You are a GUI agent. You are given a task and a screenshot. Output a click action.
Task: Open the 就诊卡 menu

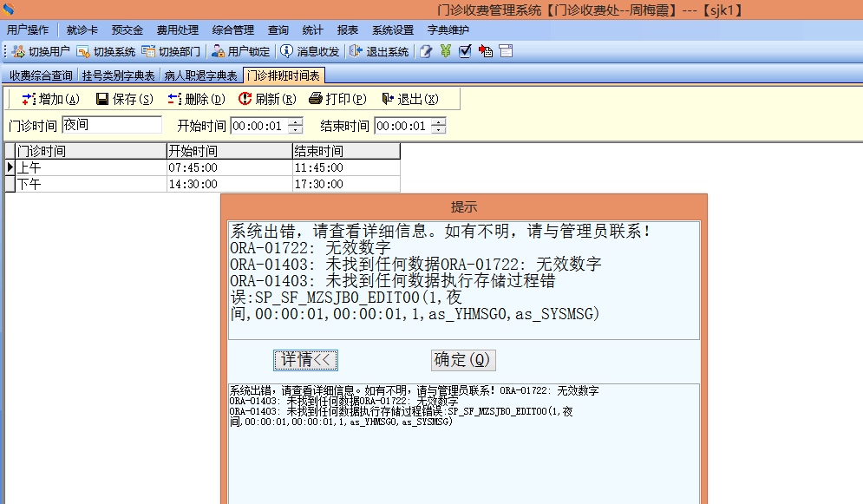tap(82, 30)
